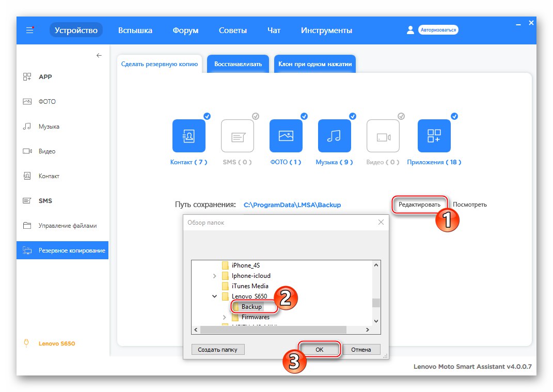Switch to Сделать резервную копию tab
The image size is (553, 392).
click(x=160, y=64)
